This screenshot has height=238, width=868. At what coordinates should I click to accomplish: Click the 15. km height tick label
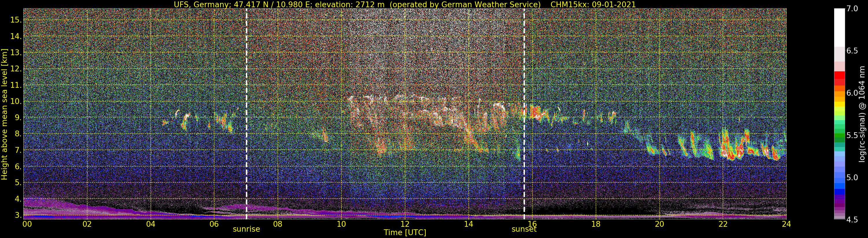tap(16, 20)
